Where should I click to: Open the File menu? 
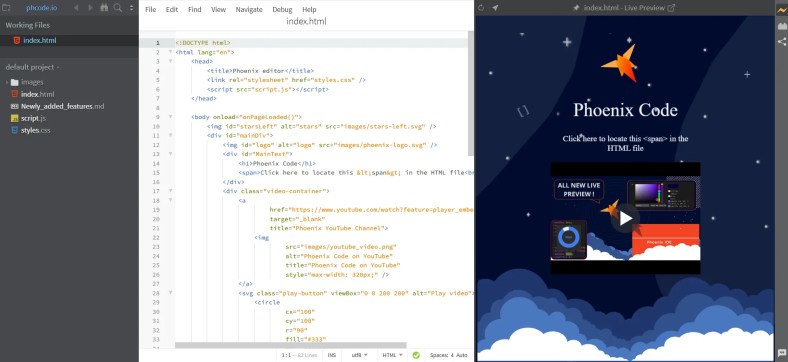click(x=150, y=10)
